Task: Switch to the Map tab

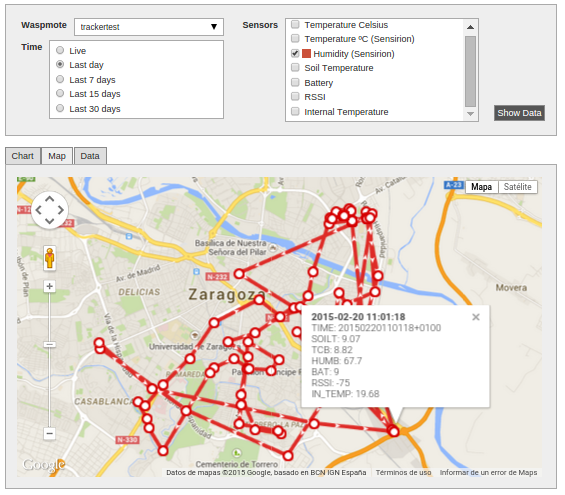Action: click(x=57, y=156)
